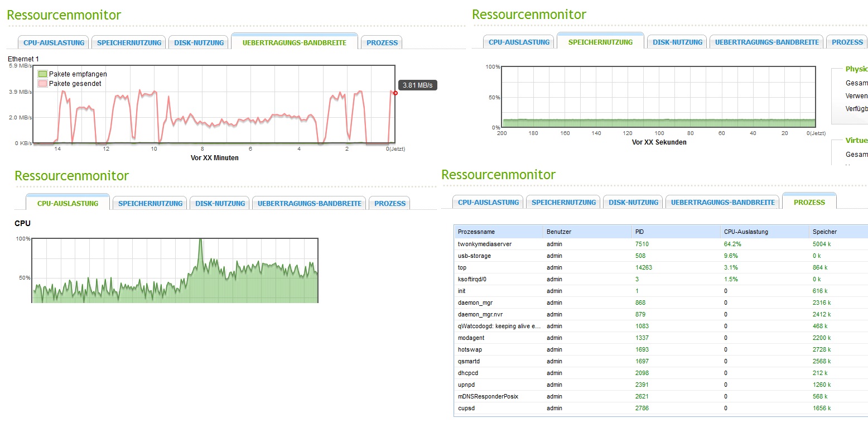Click memory value 1656 k

pos(822,408)
